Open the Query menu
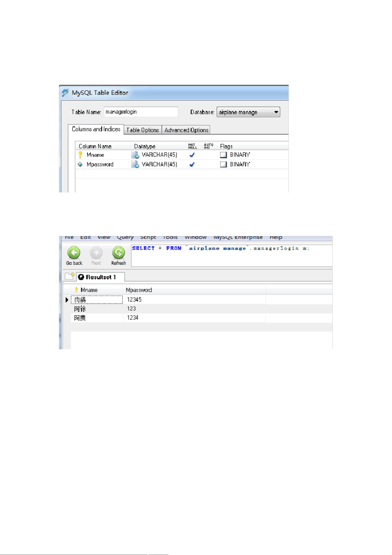392x555 pixels. [125, 238]
